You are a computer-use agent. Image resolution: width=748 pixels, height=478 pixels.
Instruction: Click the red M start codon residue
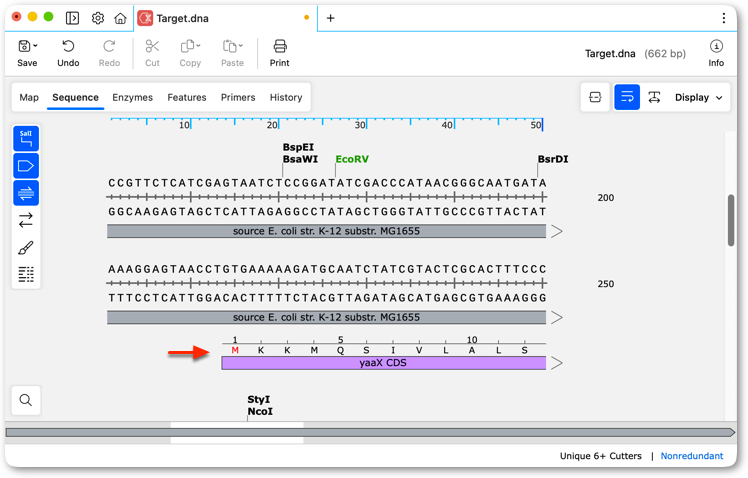click(x=235, y=350)
